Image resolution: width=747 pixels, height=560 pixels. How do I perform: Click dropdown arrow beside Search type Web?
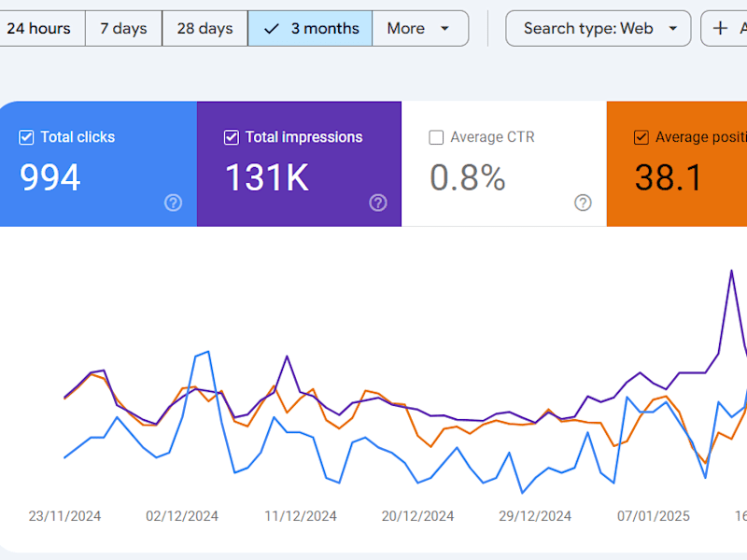click(x=673, y=29)
